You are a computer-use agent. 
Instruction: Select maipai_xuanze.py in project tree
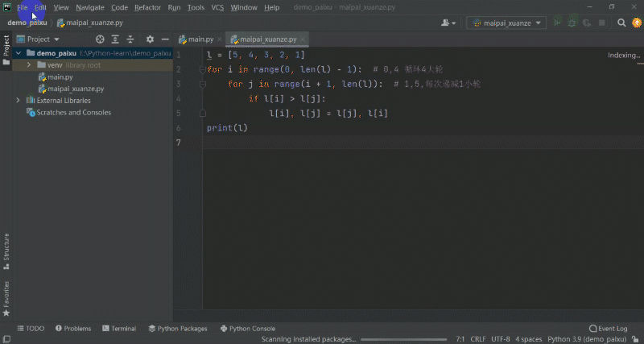75,89
